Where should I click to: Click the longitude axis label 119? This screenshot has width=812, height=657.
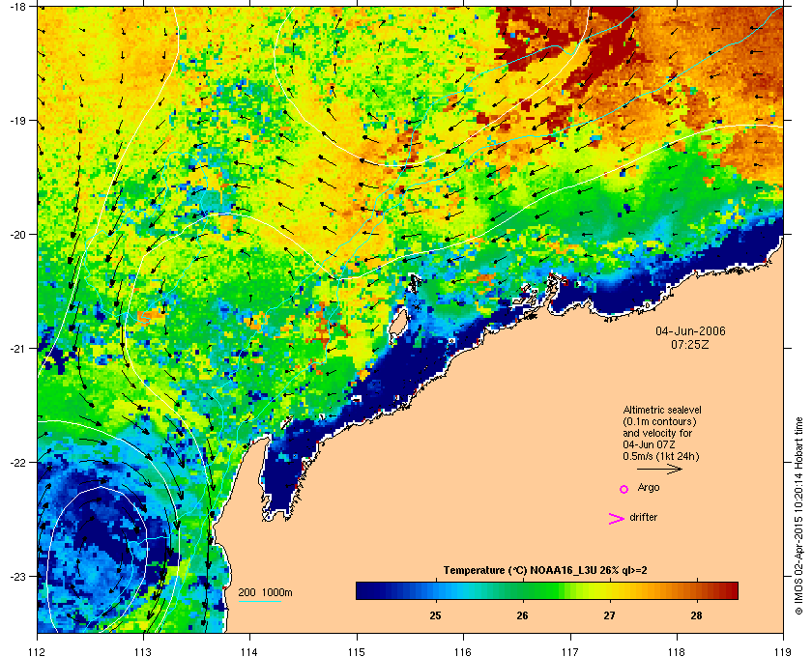[783, 651]
